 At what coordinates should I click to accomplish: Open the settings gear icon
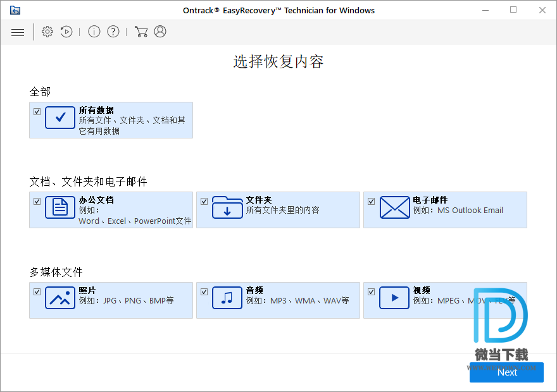pyautogui.click(x=47, y=32)
